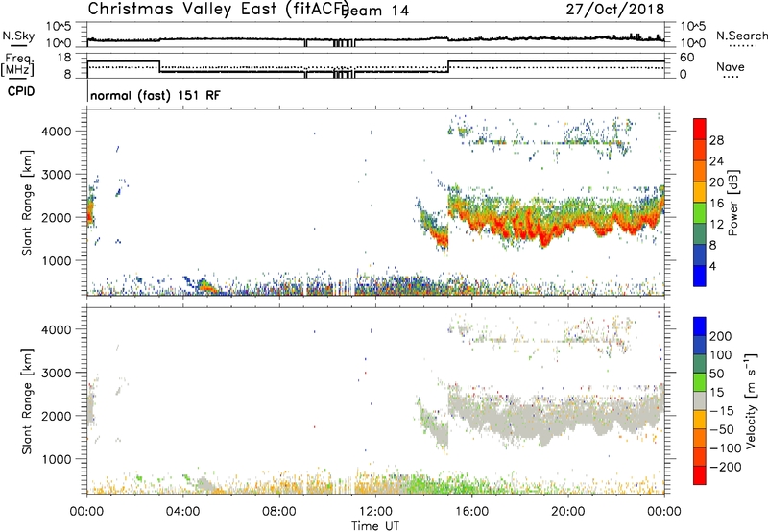768x532 pixels.
Task: Click the solid frequency trace line in Freq panel
Action: (303, 72)
